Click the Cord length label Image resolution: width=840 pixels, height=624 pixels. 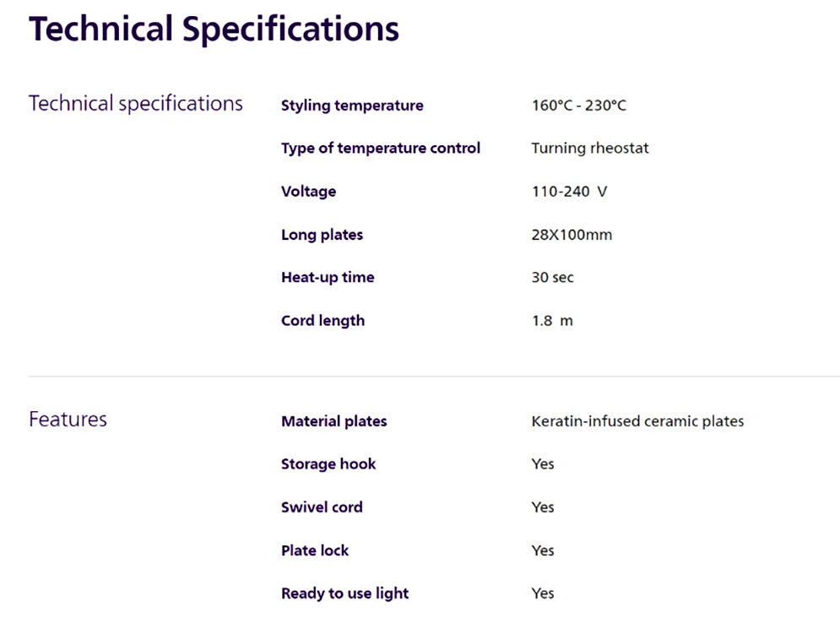tap(322, 321)
